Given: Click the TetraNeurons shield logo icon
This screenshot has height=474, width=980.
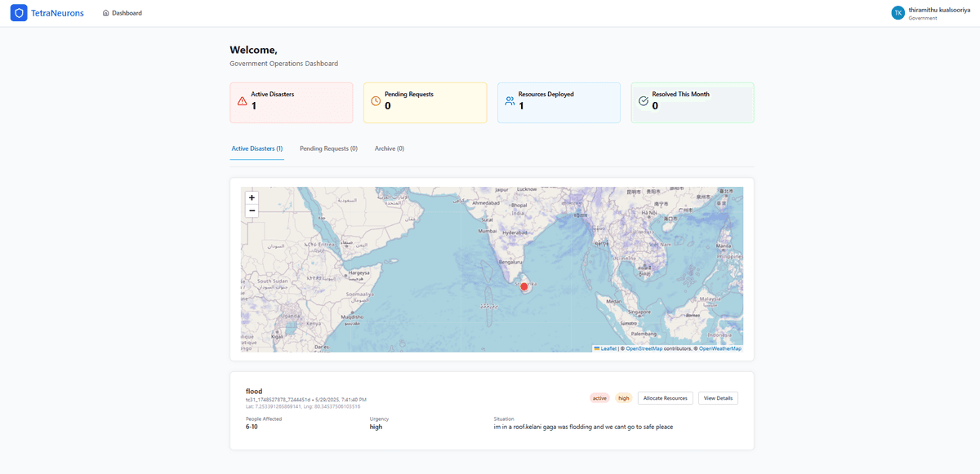Looking at the screenshot, I should 19,13.
